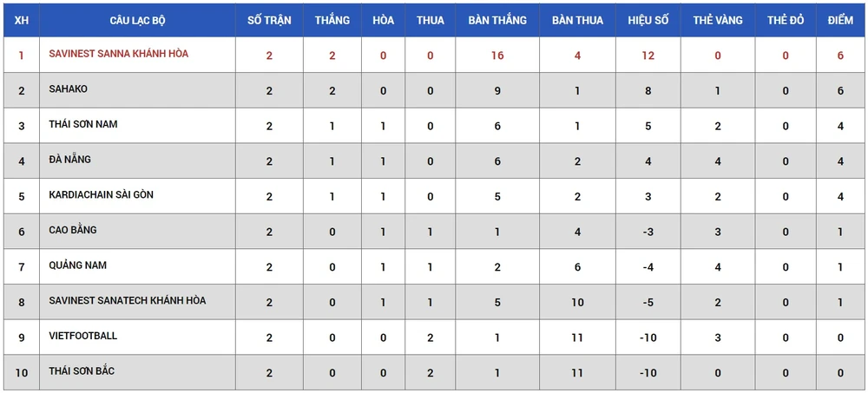Click the THẮNG wins column header
The width and height of the screenshot is (868, 393).
332,20
